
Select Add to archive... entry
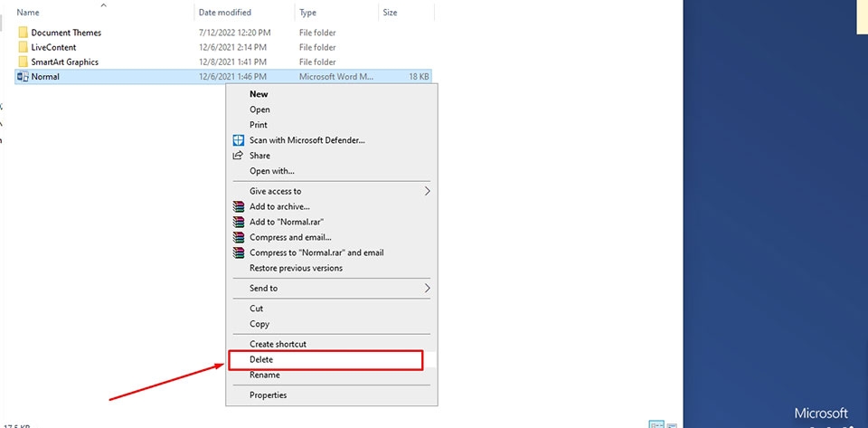click(x=279, y=206)
